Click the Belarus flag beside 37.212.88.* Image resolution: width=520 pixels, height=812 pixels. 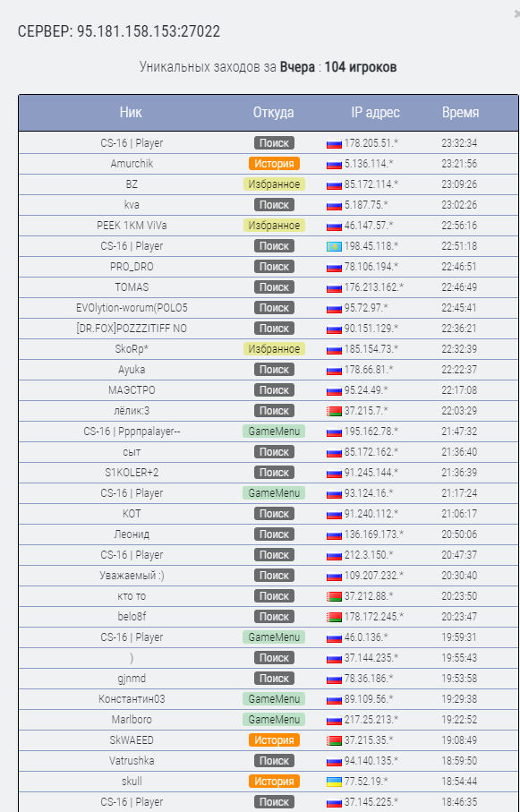click(334, 596)
